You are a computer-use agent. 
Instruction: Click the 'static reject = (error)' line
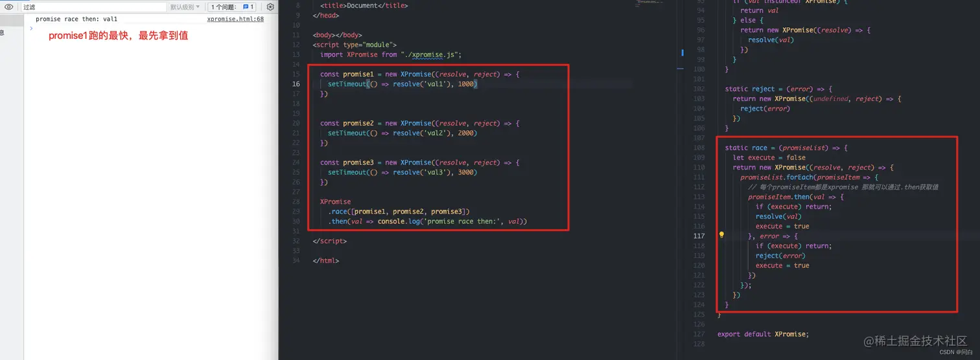click(778, 89)
